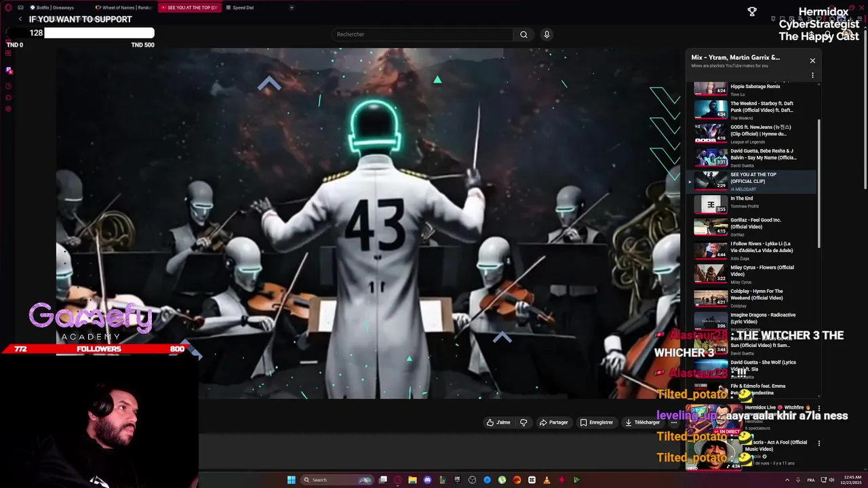Click the J'aime like button
868x488 pixels.
pyautogui.click(x=498, y=422)
